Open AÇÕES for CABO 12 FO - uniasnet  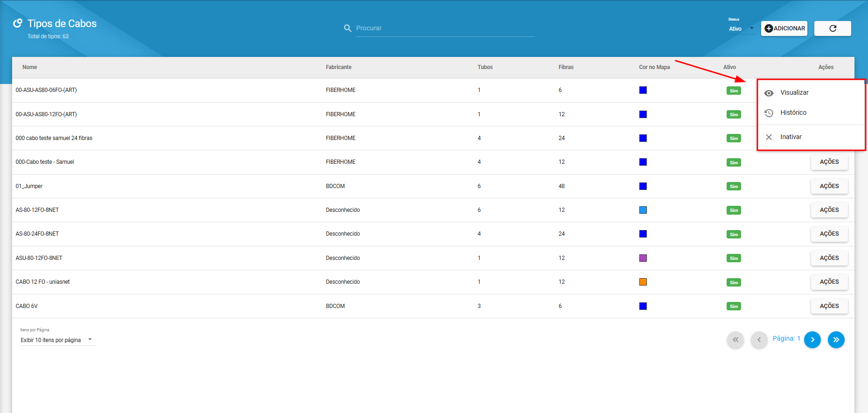click(x=829, y=282)
